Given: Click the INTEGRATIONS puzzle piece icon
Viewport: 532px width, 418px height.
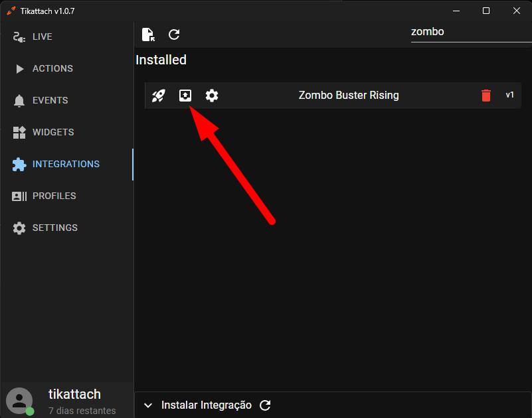Looking at the screenshot, I should coord(19,165).
